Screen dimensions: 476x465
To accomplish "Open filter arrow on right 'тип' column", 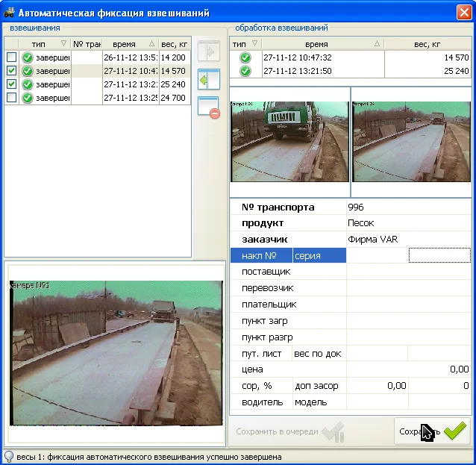I will pyautogui.click(x=255, y=44).
